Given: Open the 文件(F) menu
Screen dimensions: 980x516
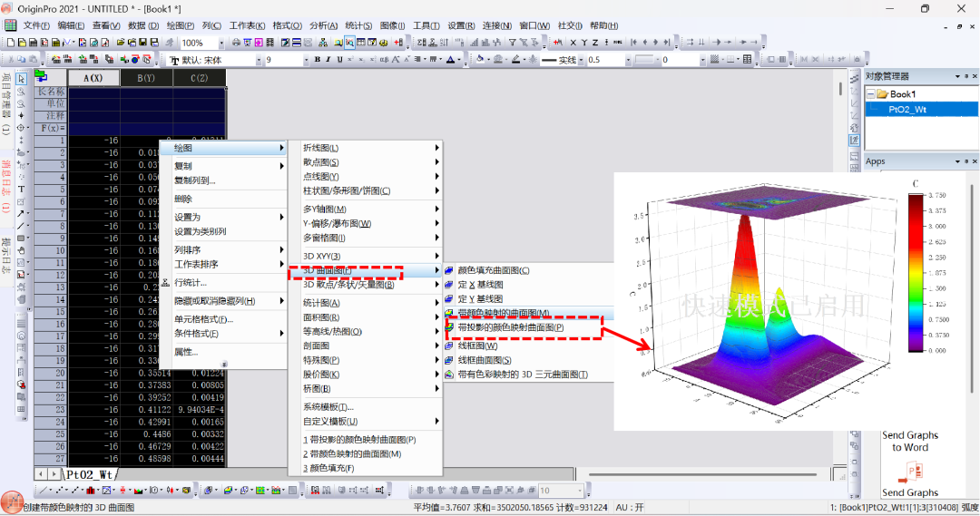Looking at the screenshot, I should tap(36, 25).
